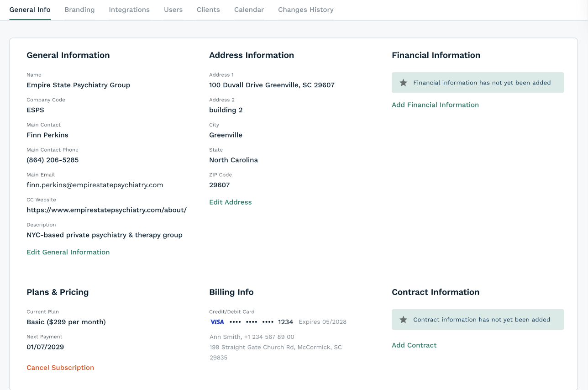Click the masked card number ending 1234
The image size is (588, 390).
pos(261,322)
